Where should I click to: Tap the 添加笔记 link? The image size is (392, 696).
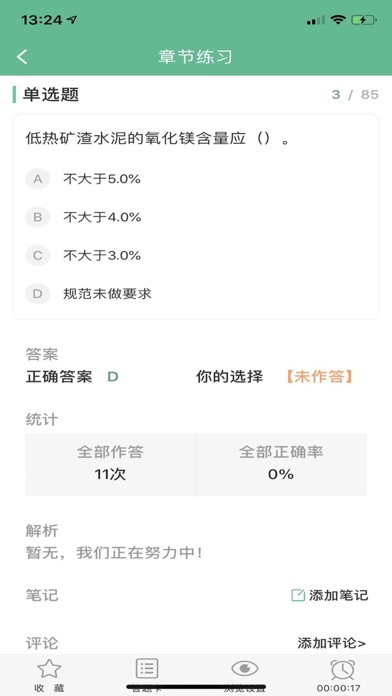coord(329,595)
